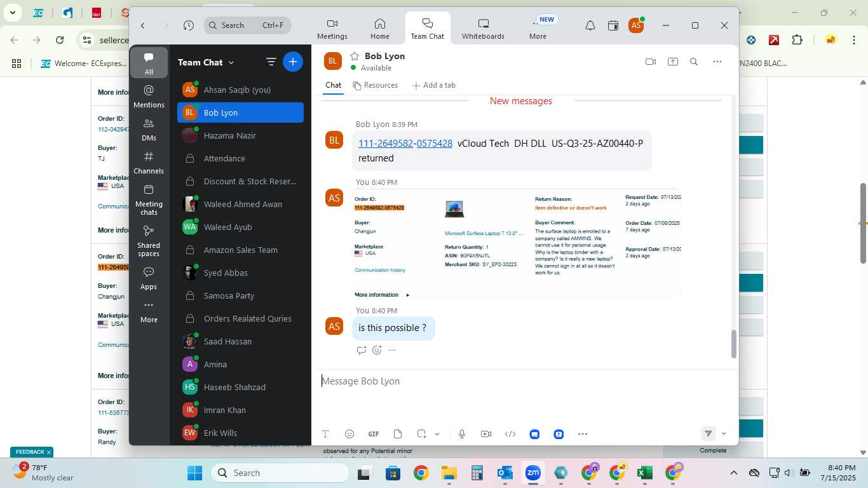Record a video message in composer
868x488 pixels.
pos(486,434)
